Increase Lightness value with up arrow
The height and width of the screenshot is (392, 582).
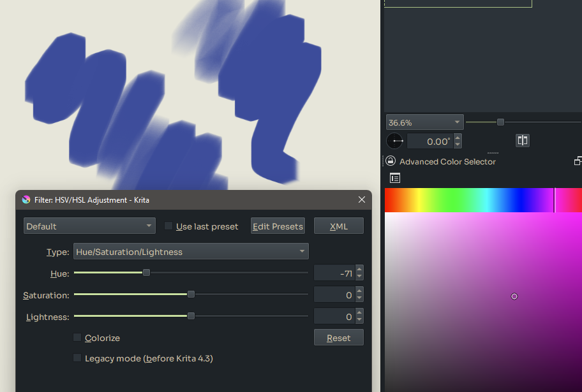(359, 312)
